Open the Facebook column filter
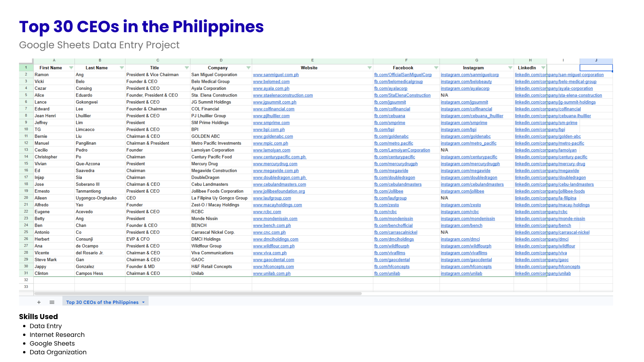Screen dimensions: 644x362 pyautogui.click(x=436, y=68)
